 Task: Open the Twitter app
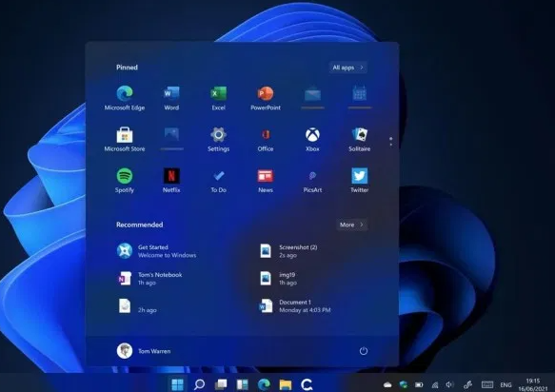[x=360, y=181]
